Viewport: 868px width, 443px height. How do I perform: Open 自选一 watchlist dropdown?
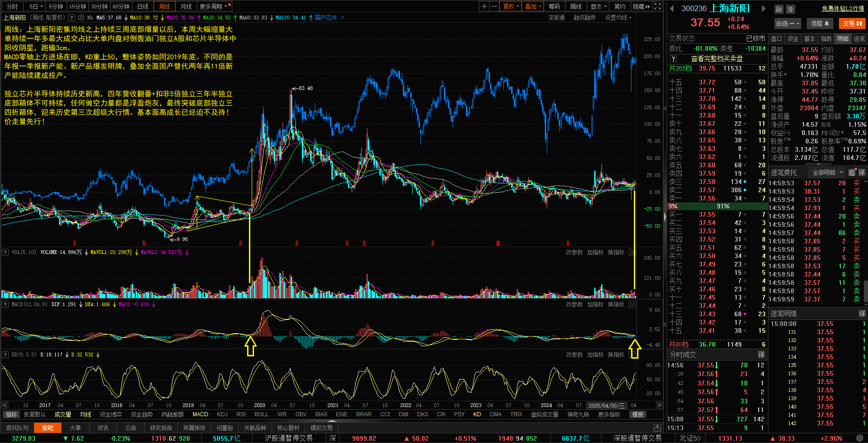tap(788, 24)
